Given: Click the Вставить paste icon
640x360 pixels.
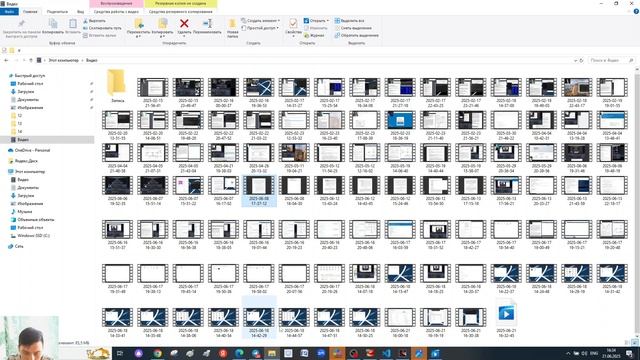Looking at the screenshot, I should (73, 24).
